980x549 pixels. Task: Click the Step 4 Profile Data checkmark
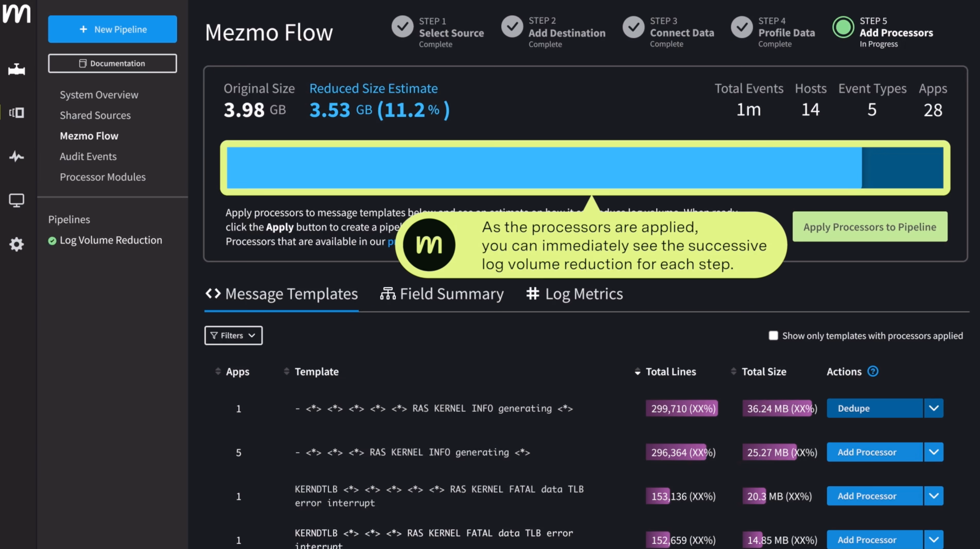tap(742, 26)
